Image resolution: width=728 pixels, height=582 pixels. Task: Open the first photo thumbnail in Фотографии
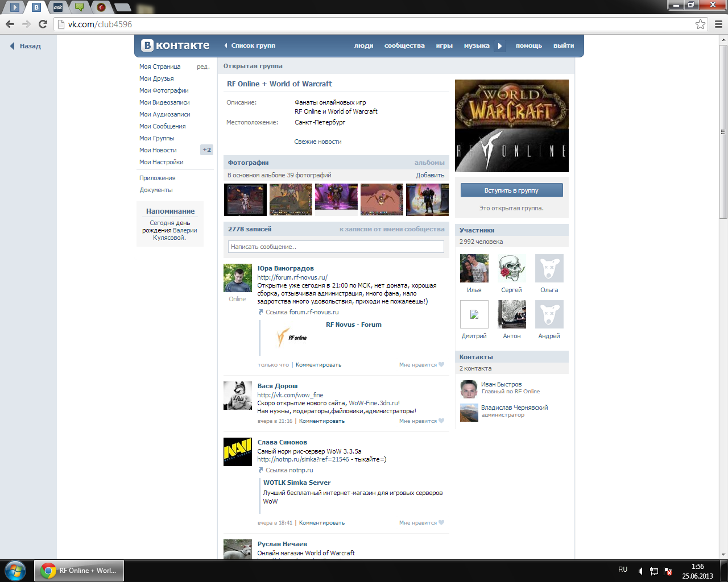245,199
